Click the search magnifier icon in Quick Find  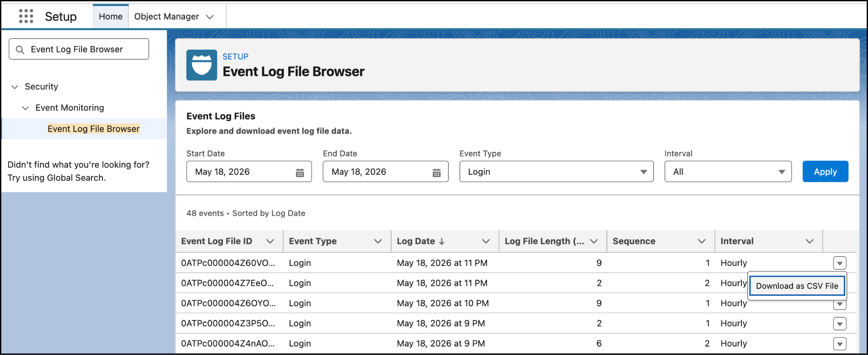pyautogui.click(x=20, y=50)
